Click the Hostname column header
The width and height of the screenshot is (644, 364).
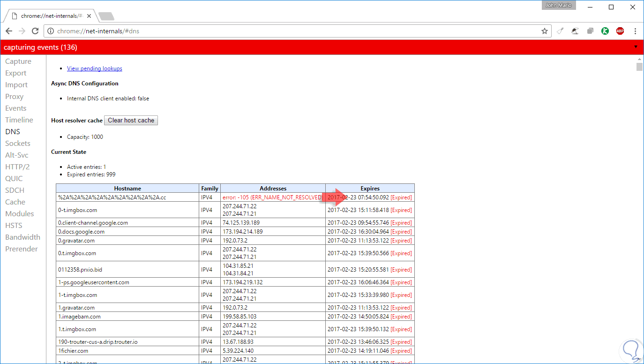127,189
